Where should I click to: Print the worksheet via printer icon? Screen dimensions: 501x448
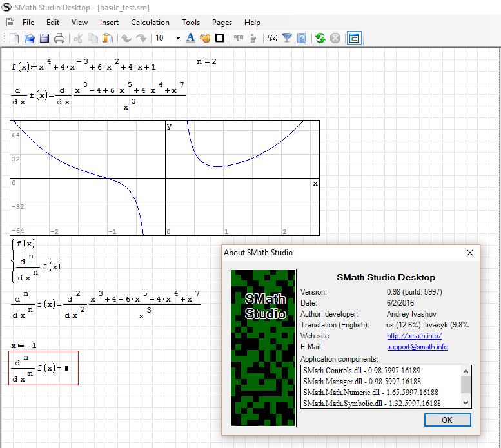pos(59,38)
